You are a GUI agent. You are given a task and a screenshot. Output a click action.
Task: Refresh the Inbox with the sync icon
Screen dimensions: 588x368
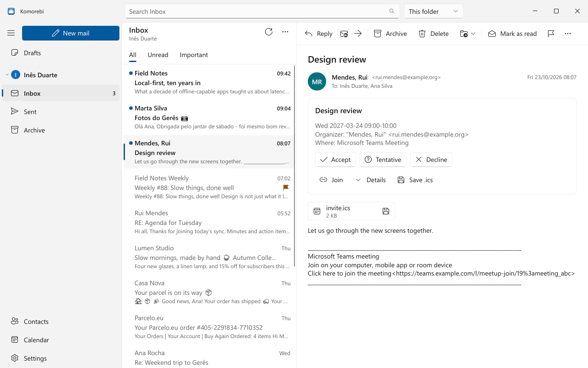pos(269,32)
